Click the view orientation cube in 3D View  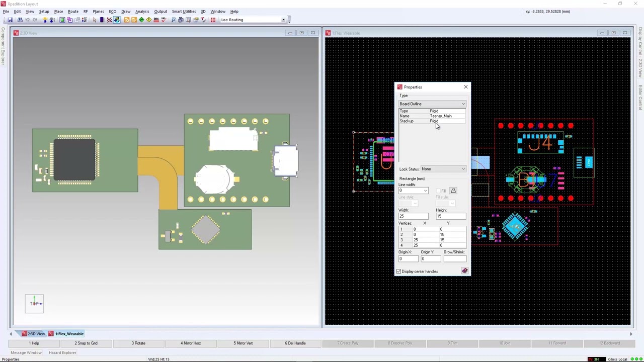[34, 303]
